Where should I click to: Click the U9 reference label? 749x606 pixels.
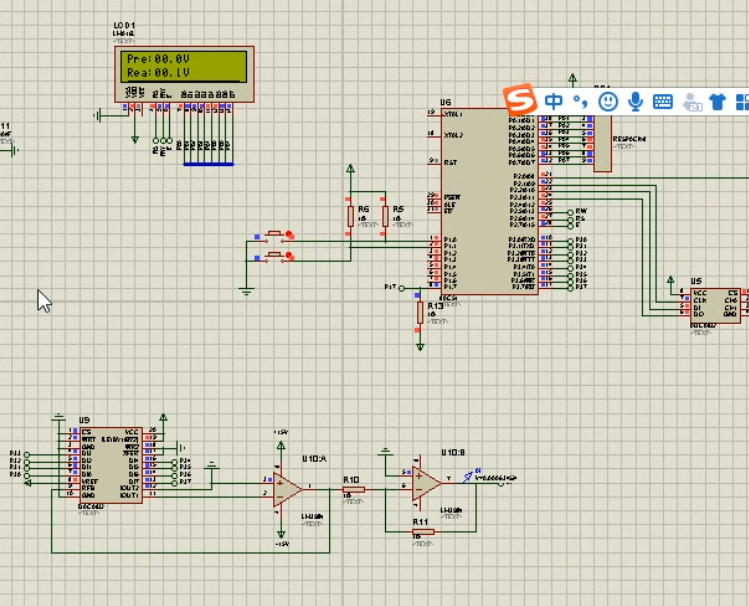[84, 420]
